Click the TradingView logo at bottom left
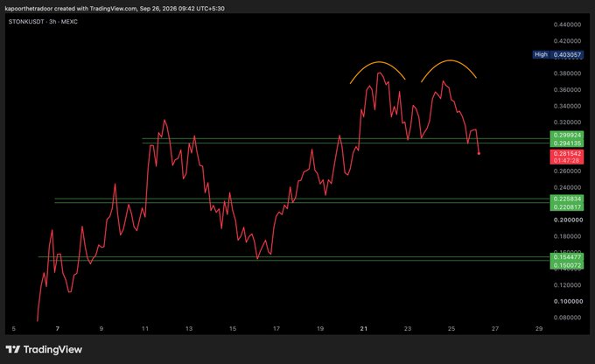The image size is (595, 364). tap(44, 349)
